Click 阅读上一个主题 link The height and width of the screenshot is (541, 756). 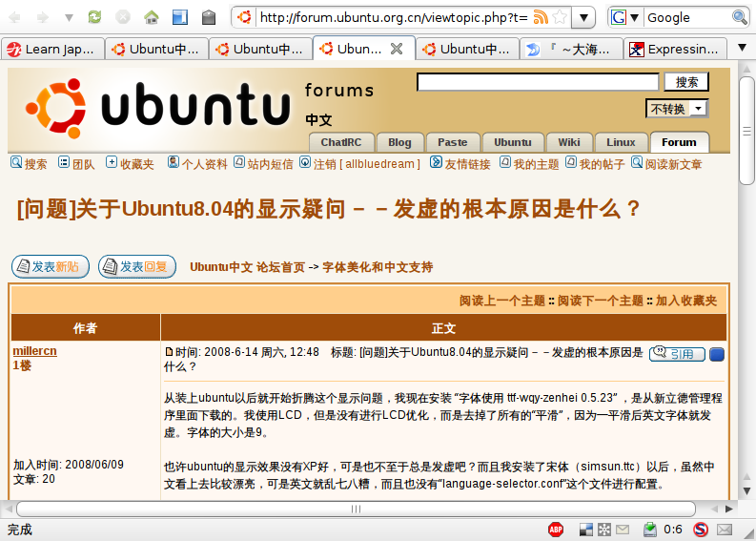pos(501,301)
